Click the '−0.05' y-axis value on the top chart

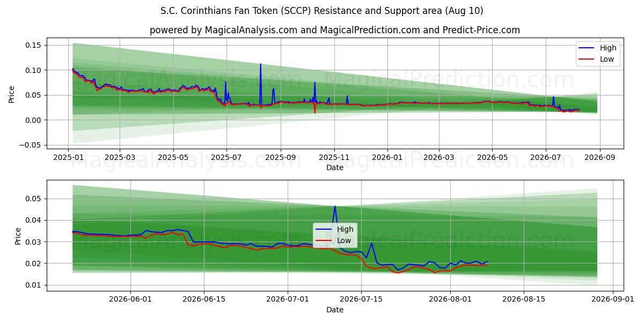[30, 145]
